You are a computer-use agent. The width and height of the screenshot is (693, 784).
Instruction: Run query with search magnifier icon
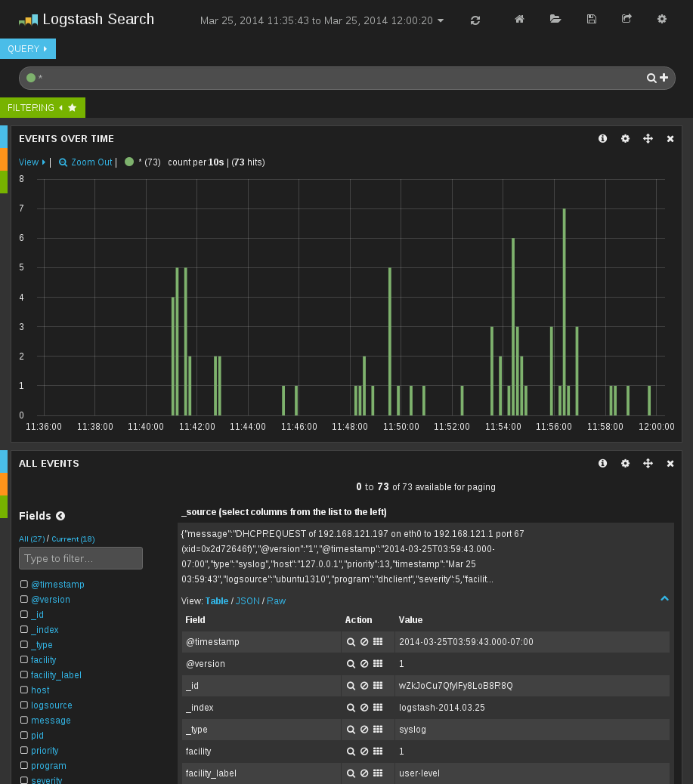pos(651,78)
